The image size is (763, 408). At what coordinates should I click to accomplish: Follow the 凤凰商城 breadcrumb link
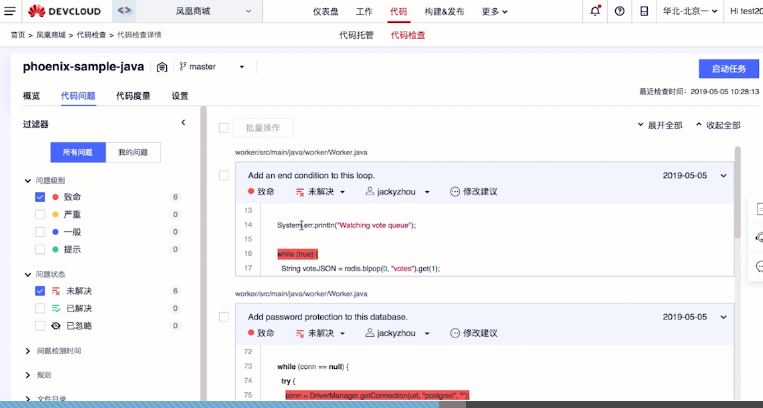(51, 35)
